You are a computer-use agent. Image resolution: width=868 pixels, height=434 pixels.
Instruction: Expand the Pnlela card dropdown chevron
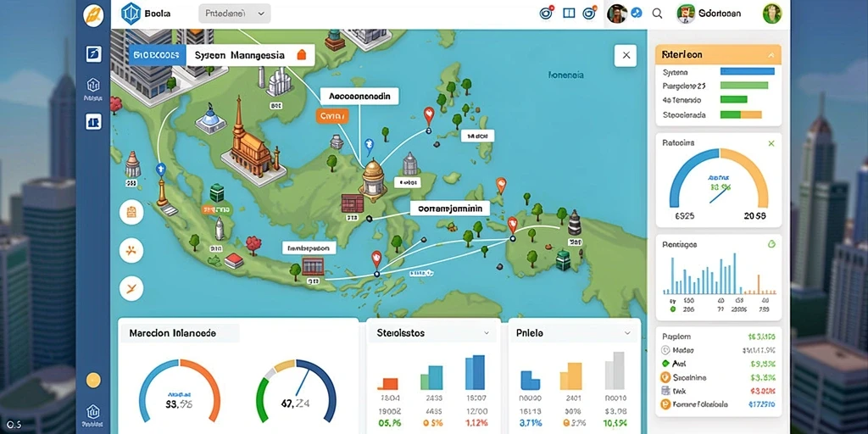click(x=627, y=333)
